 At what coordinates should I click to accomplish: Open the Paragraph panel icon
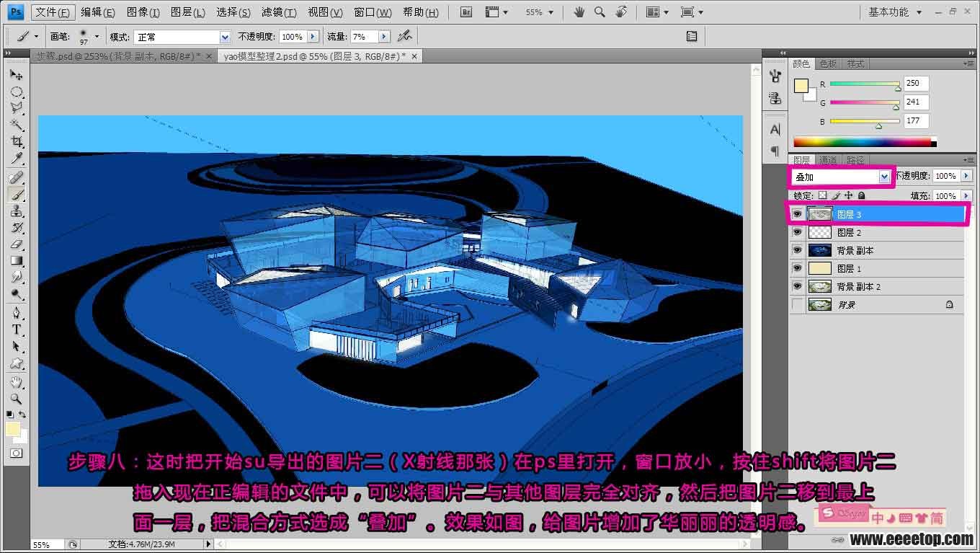775,151
